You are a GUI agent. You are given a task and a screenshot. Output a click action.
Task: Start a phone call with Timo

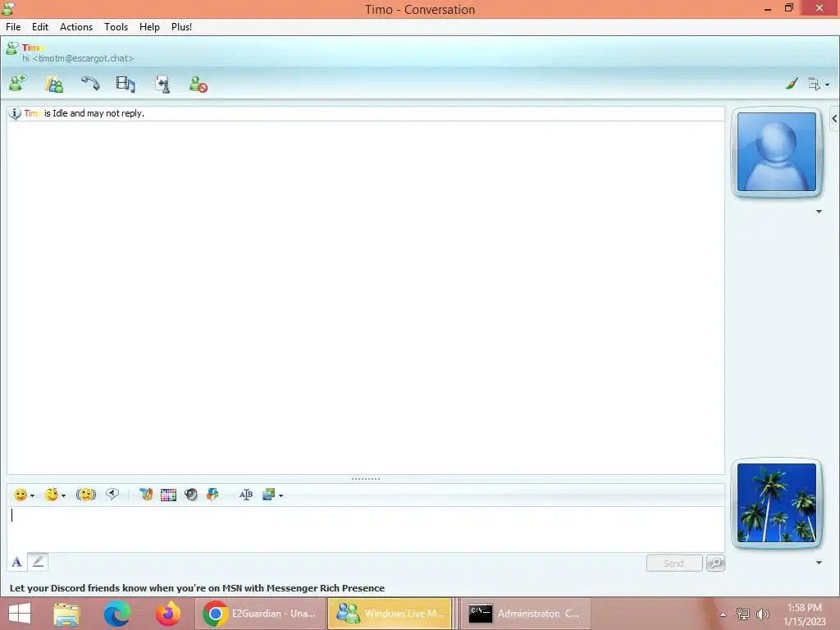(90, 84)
